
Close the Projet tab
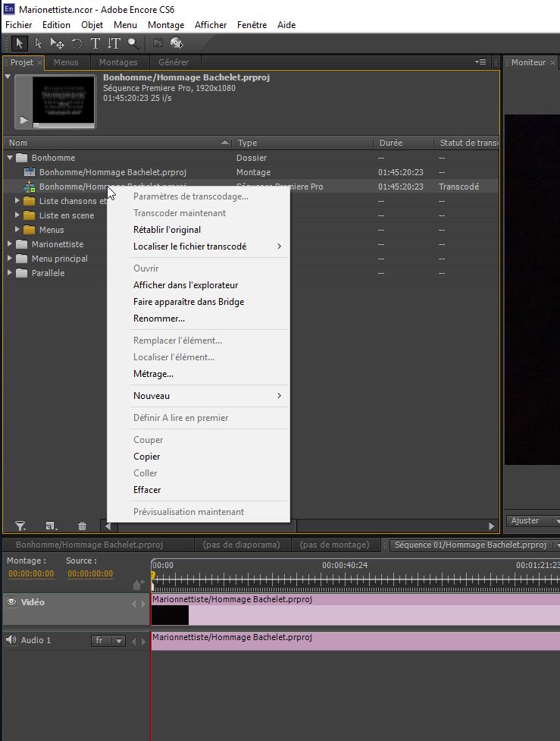click(x=39, y=62)
